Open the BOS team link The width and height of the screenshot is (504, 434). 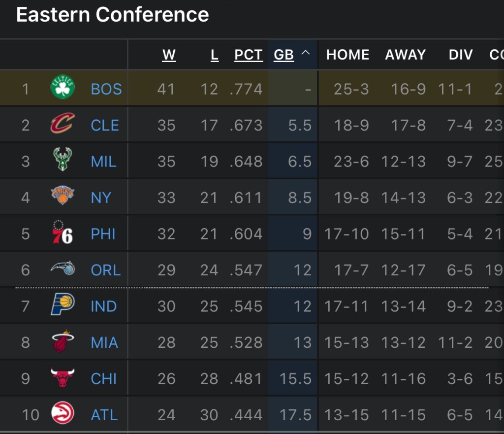(106, 89)
